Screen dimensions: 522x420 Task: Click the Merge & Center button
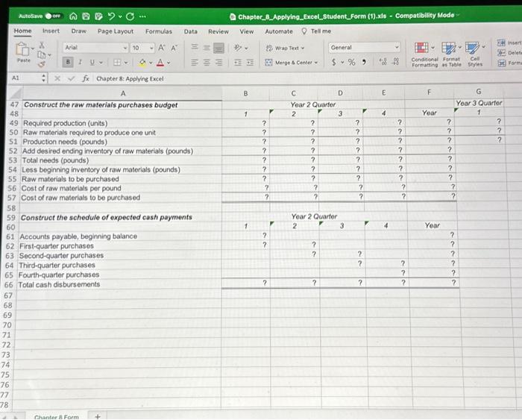pyautogui.click(x=292, y=62)
